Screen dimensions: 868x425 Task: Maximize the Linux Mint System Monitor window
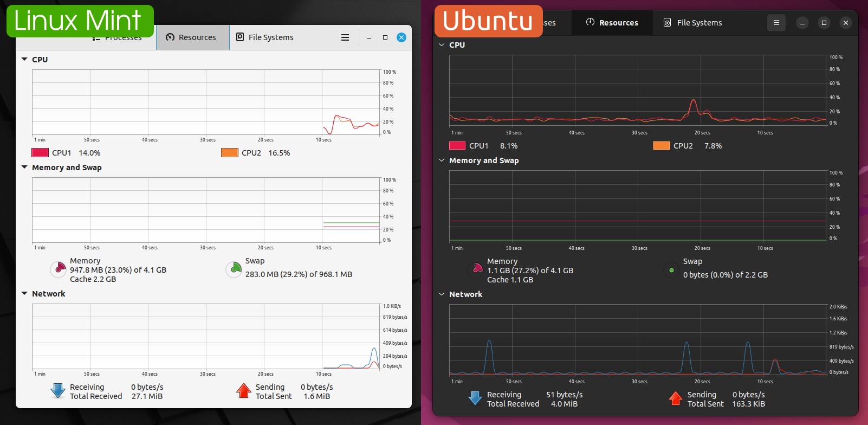tap(385, 37)
